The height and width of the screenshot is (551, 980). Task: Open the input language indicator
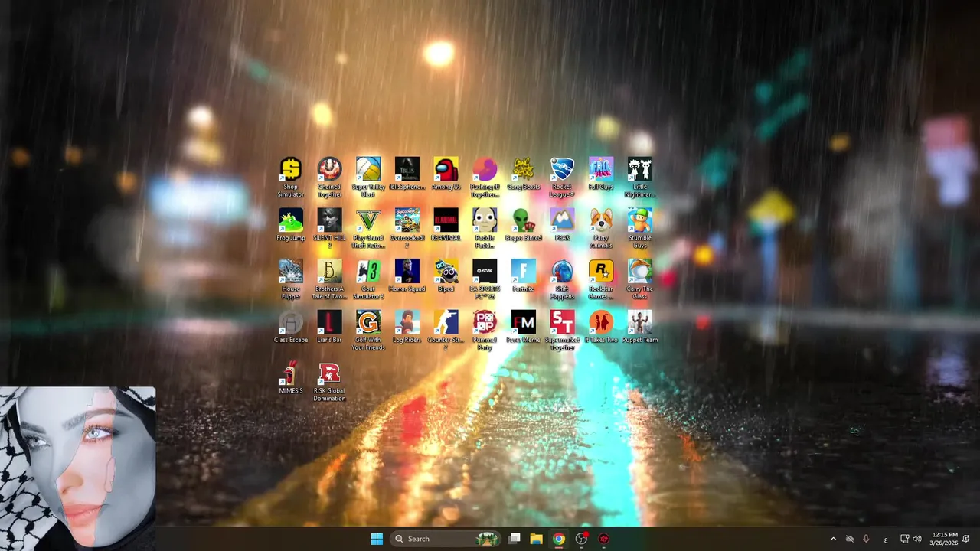pyautogui.click(x=886, y=540)
